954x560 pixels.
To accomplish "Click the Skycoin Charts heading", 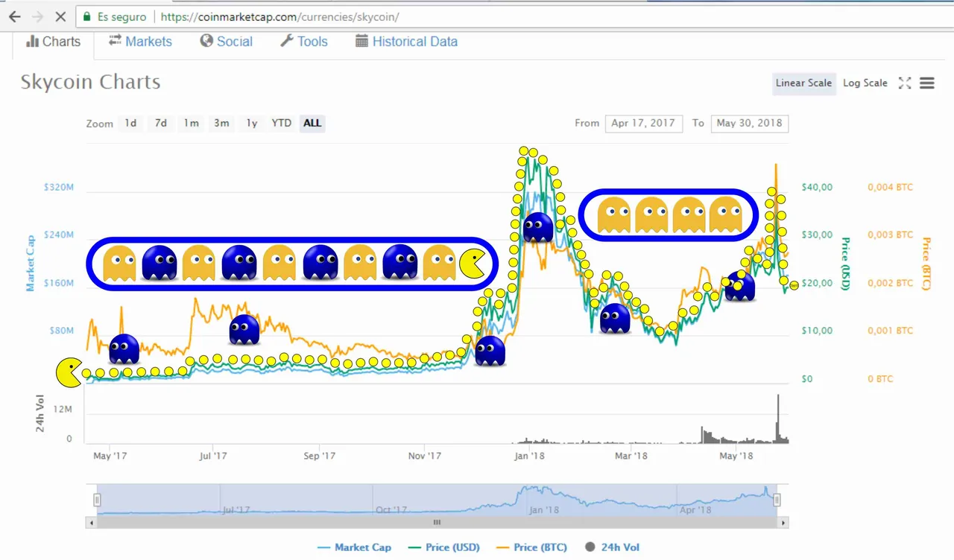I will tap(90, 82).
